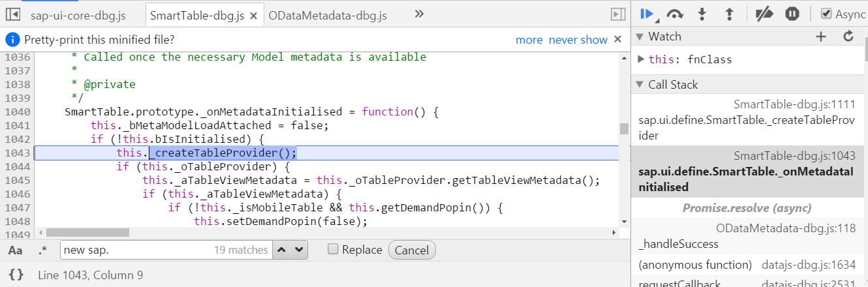Resume script execution with the play icon
This screenshot has height=287, width=868.
click(647, 14)
